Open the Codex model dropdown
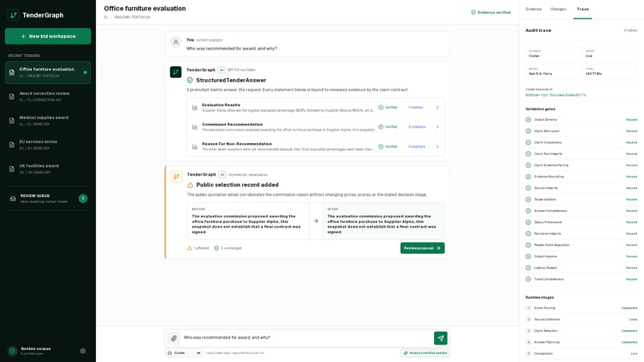This screenshot has width=644, height=362. pyautogui.click(x=184, y=353)
